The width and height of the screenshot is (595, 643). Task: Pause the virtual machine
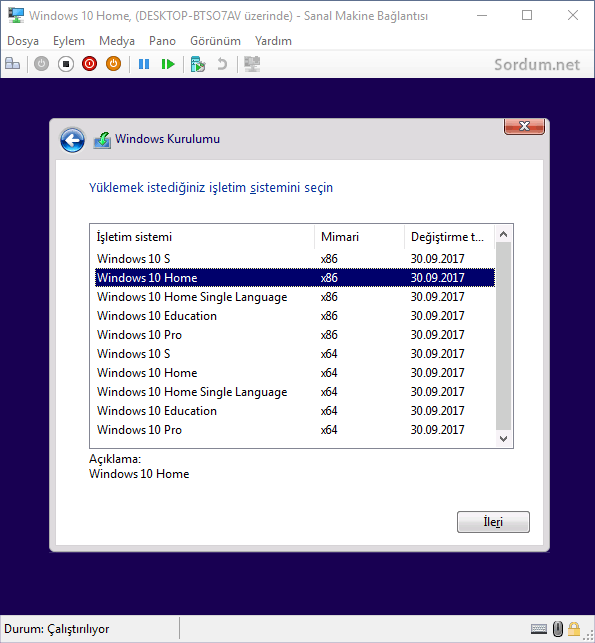(x=144, y=64)
